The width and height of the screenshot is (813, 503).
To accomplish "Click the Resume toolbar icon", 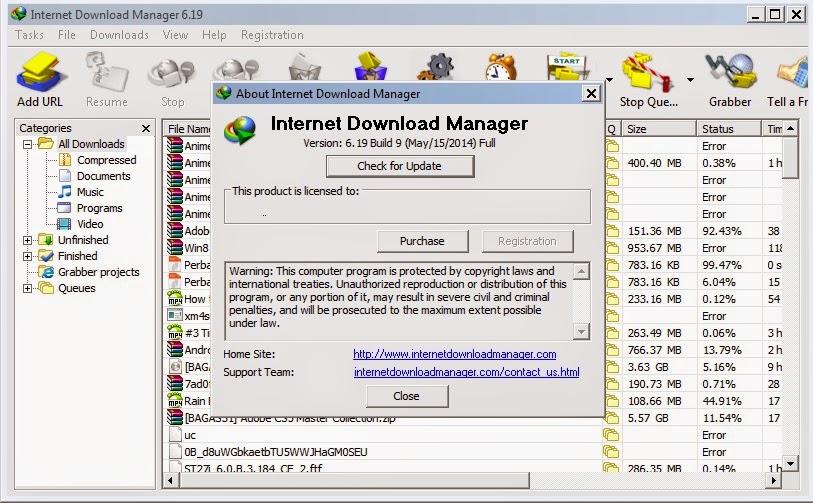I will point(106,72).
